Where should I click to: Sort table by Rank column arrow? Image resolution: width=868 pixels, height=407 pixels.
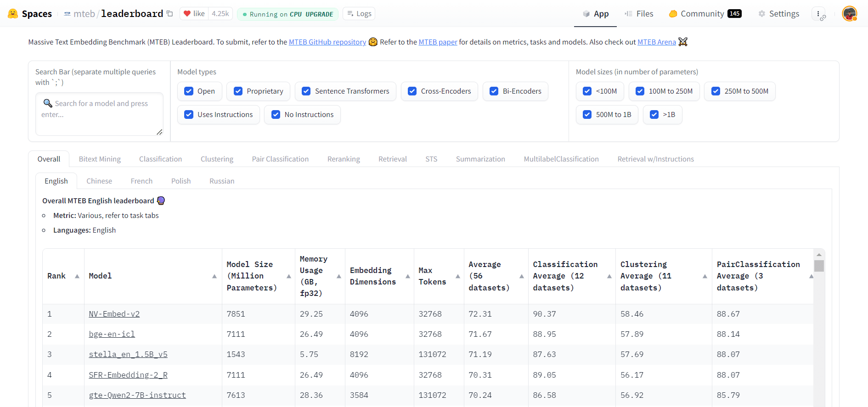pyautogui.click(x=77, y=276)
